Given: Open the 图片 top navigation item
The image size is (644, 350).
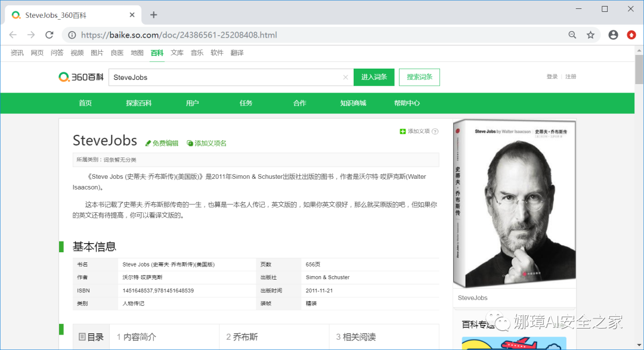Looking at the screenshot, I should coord(97,52).
